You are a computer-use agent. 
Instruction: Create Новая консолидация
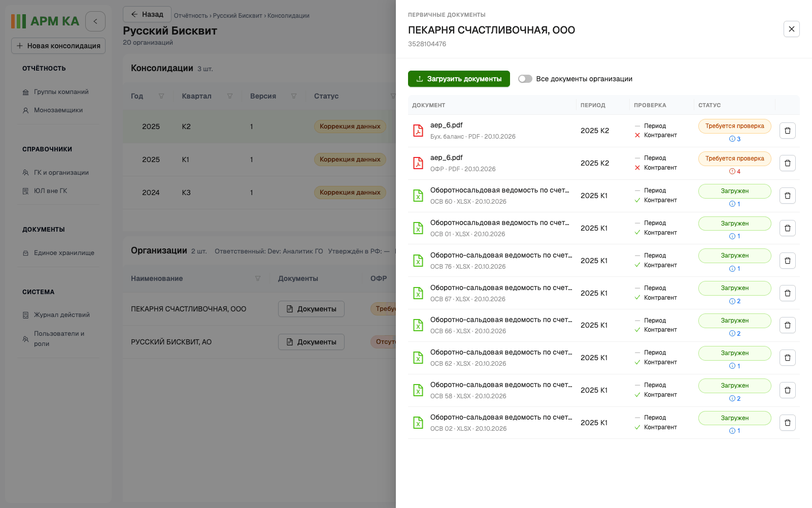point(58,46)
